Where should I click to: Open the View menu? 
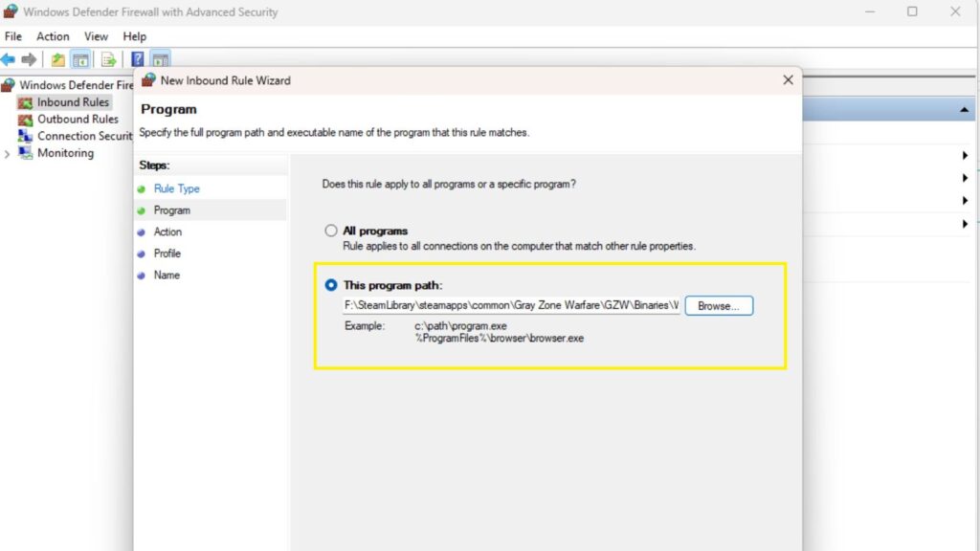click(97, 36)
